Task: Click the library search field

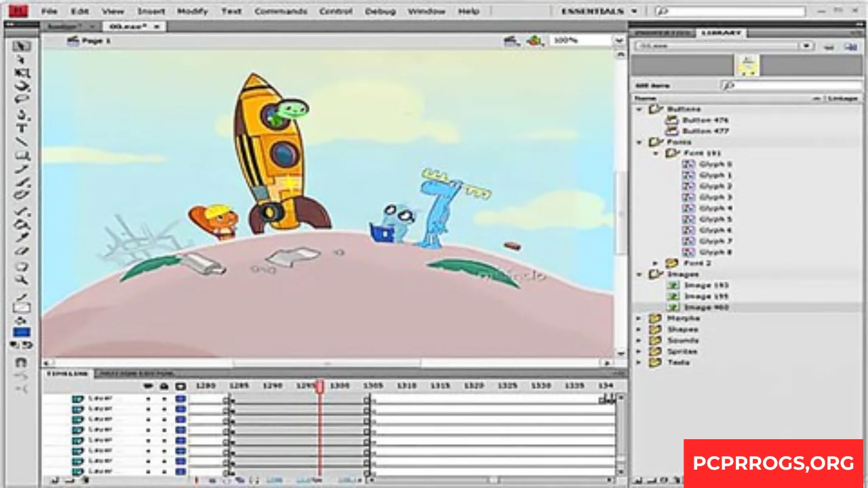Action: [x=791, y=86]
